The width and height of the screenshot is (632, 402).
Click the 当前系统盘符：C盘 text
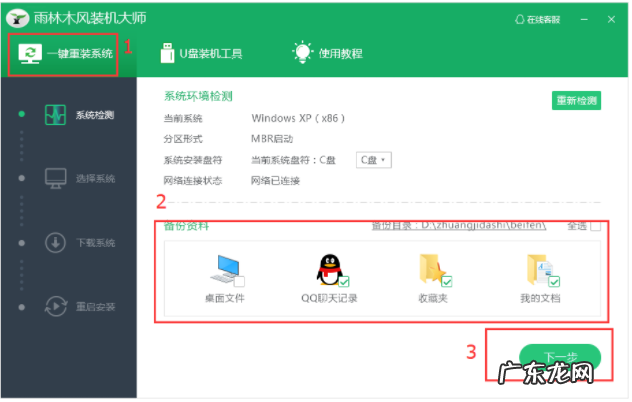click(293, 160)
